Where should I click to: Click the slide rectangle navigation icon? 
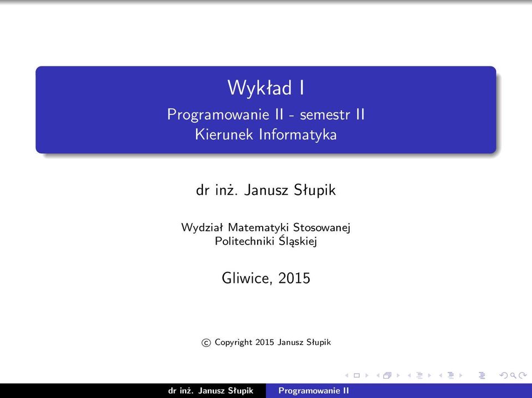[x=356, y=375]
